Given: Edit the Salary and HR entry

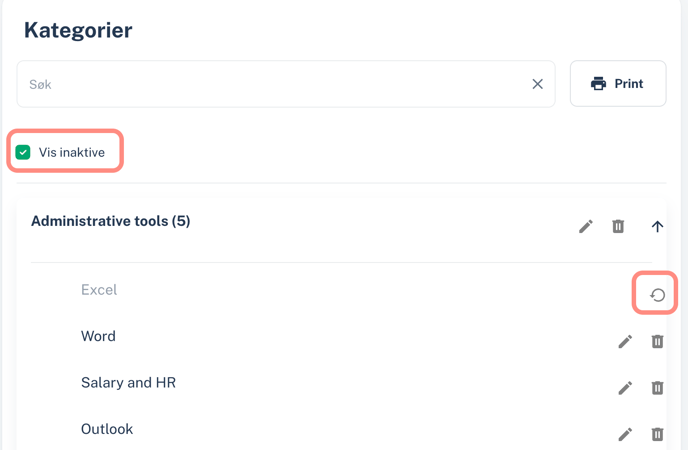Looking at the screenshot, I should [x=625, y=388].
